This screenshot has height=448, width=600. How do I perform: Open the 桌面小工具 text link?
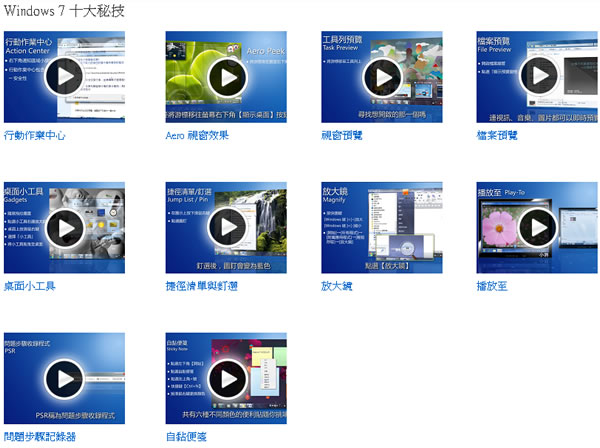tap(30, 286)
